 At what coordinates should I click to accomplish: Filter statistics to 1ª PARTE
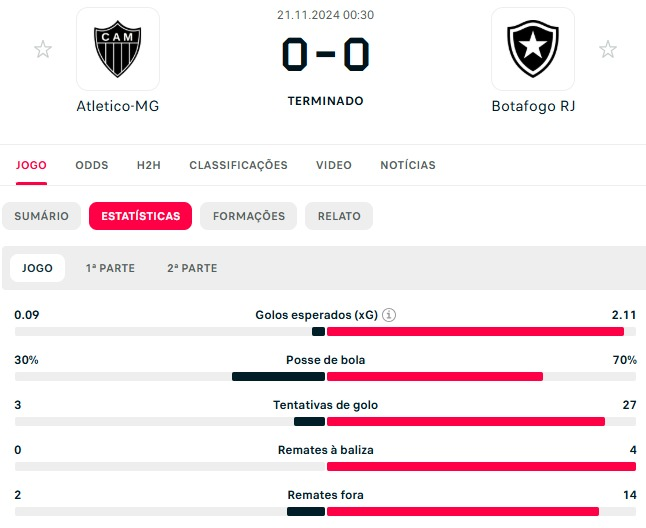click(110, 268)
